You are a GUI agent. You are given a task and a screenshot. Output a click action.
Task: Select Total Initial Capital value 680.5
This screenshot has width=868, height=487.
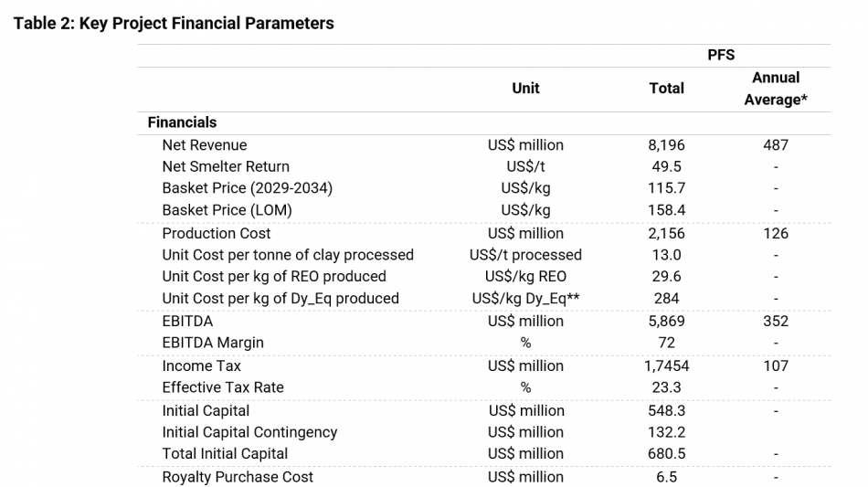point(666,454)
